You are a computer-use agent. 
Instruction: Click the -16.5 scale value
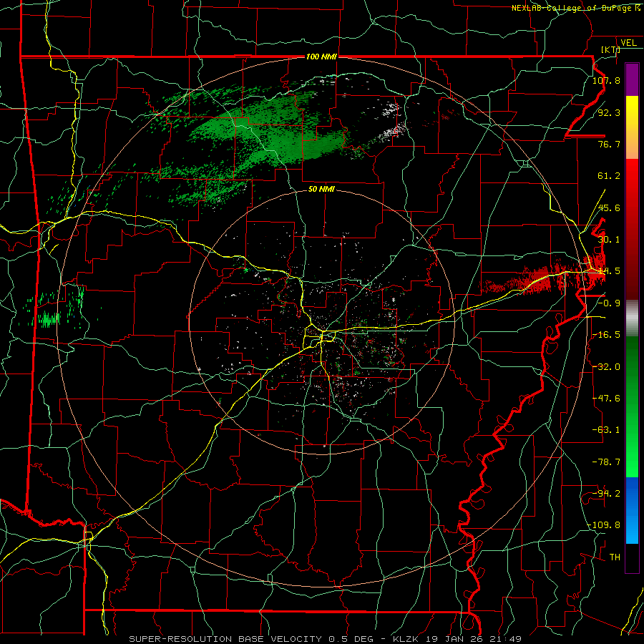coord(606,335)
